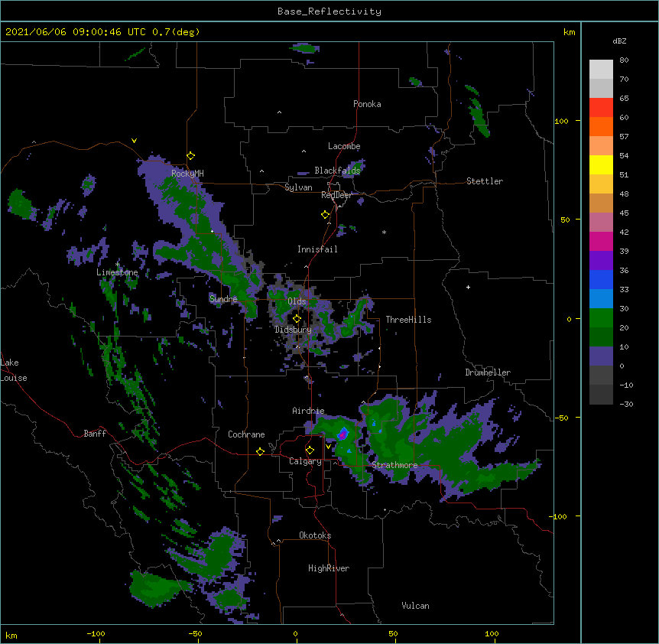Click the Blackfalds city label
The height and width of the screenshot is (644, 659).
[337, 171]
